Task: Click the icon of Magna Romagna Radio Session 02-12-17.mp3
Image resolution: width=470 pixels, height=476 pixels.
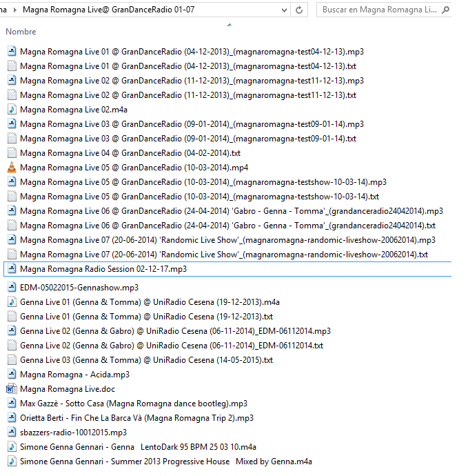Action: [x=12, y=268]
